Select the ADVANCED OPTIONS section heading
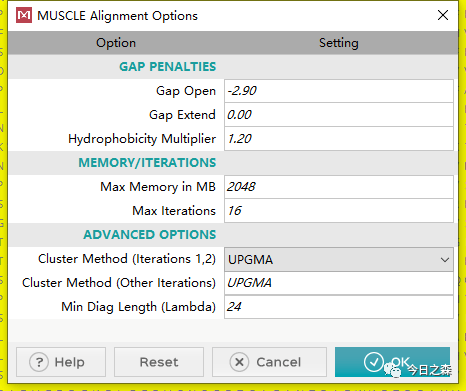The image size is (466, 391). [x=150, y=235]
